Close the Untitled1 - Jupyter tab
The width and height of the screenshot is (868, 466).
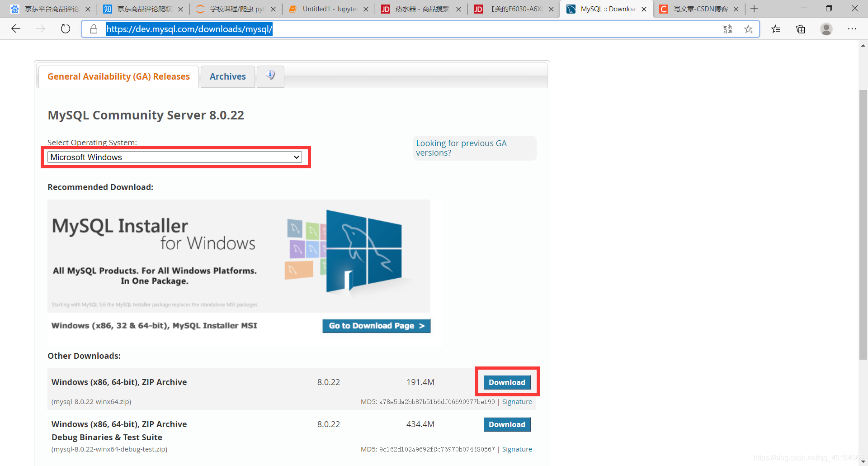pos(366,9)
